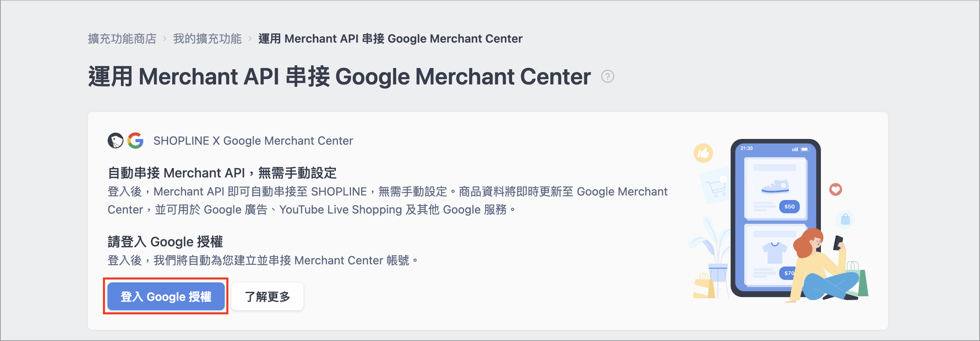980x341 pixels.
Task: Click the blue shopping bag bubble icon
Action: coord(846,219)
